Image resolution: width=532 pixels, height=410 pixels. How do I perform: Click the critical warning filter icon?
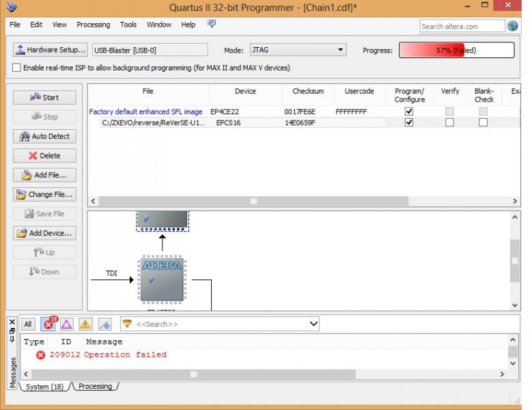[x=66, y=325]
